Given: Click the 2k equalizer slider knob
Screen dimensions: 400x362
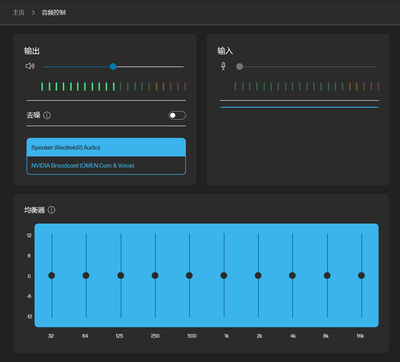Looking at the screenshot, I should coord(258,275).
